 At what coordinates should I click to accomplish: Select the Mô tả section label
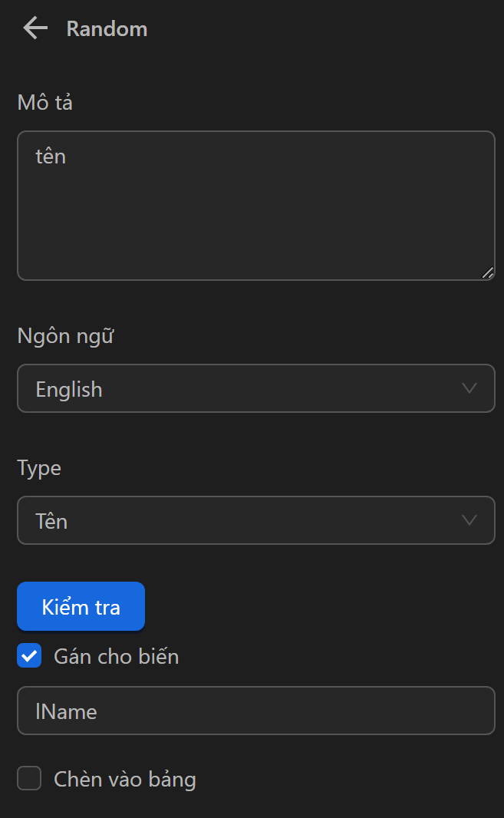click(44, 101)
